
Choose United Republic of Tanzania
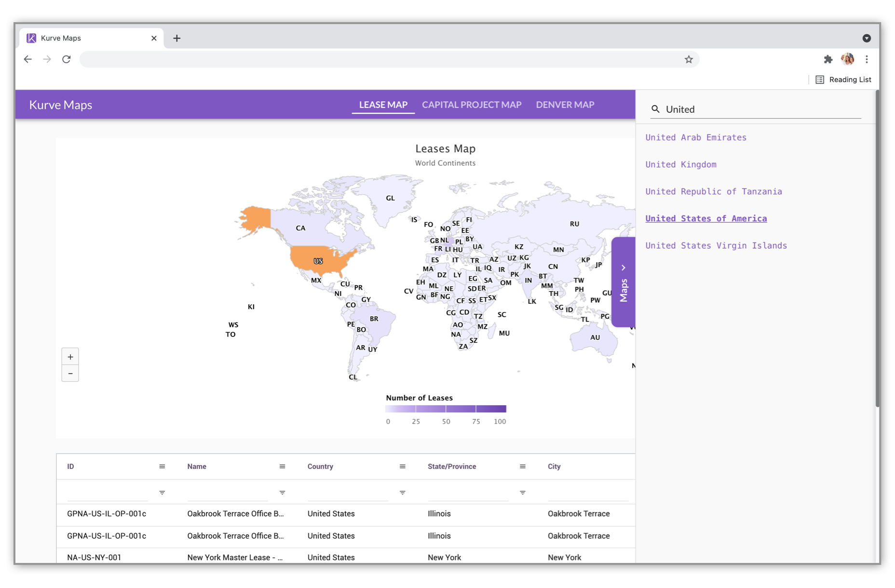point(714,191)
